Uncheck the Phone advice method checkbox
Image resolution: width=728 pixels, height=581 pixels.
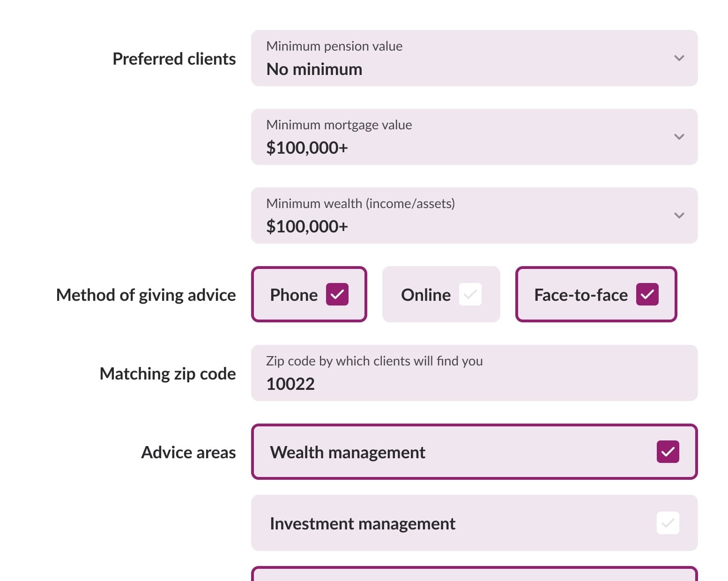click(337, 294)
